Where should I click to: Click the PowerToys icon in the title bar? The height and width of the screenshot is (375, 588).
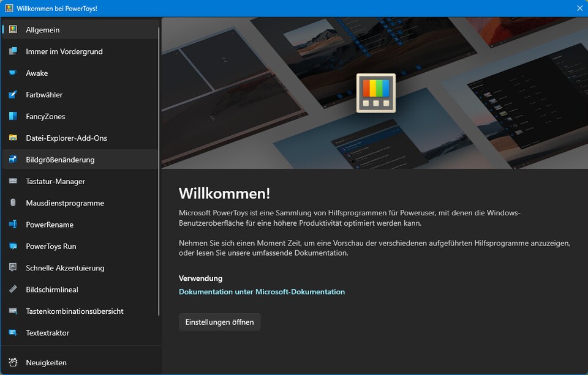point(9,8)
